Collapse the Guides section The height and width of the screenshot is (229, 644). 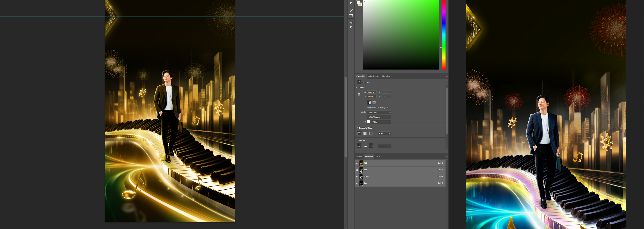[357, 140]
